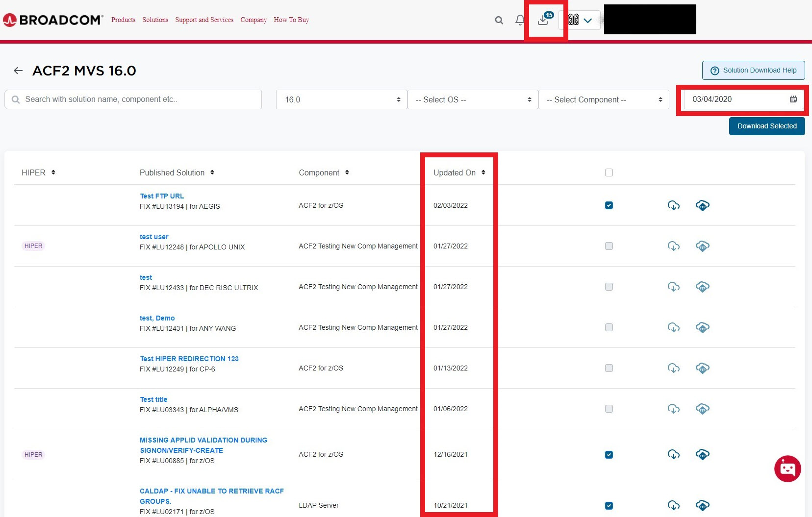Open MISSING APPLID VALIDATION DURING SIGNON link
Screen dimensions: 812x517
click(x=203, y=445)
